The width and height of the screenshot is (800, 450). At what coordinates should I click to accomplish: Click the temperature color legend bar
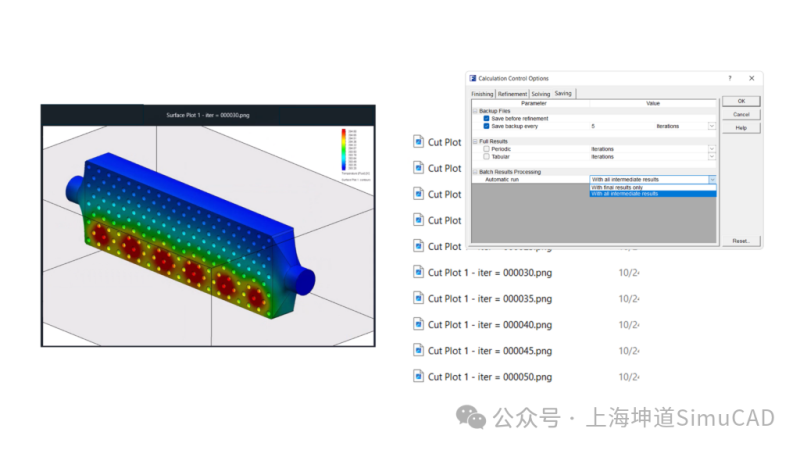click(x=344, y=149)
